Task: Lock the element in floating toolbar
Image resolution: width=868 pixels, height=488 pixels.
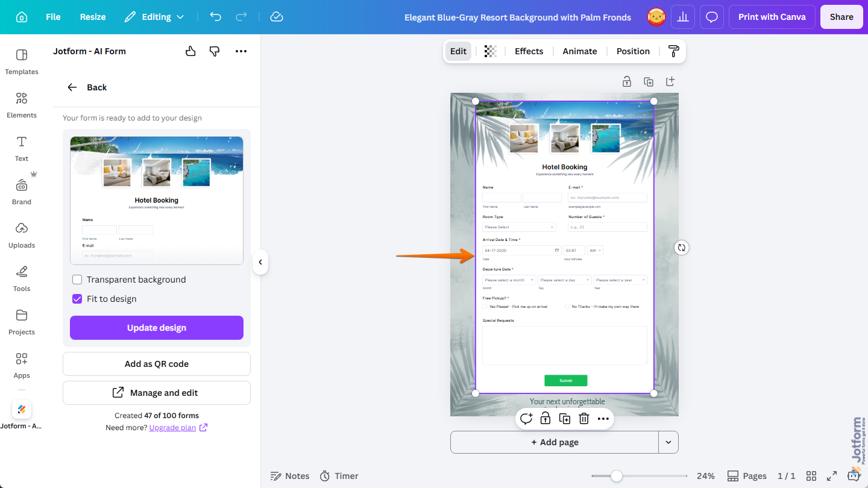Action: coord(546,419)
